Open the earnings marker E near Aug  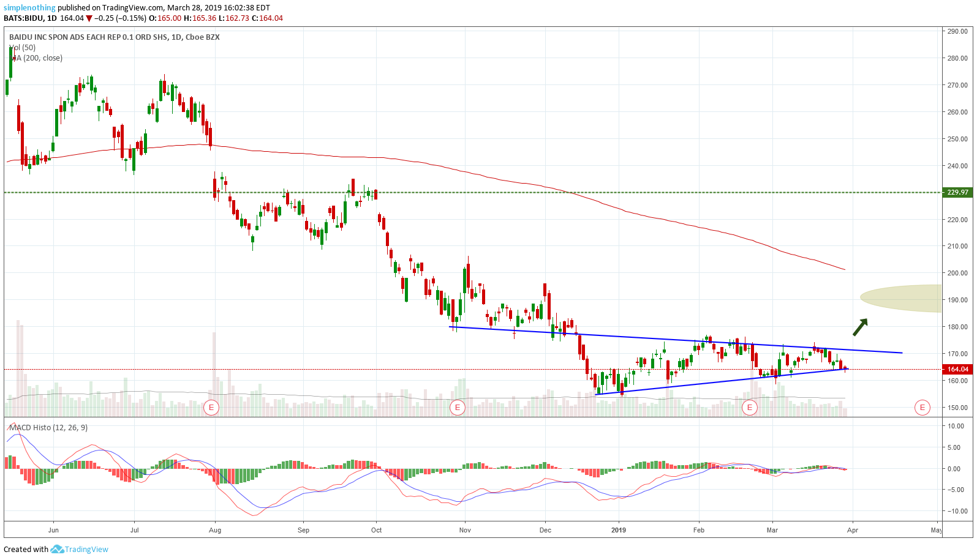[x=211, y=408]
